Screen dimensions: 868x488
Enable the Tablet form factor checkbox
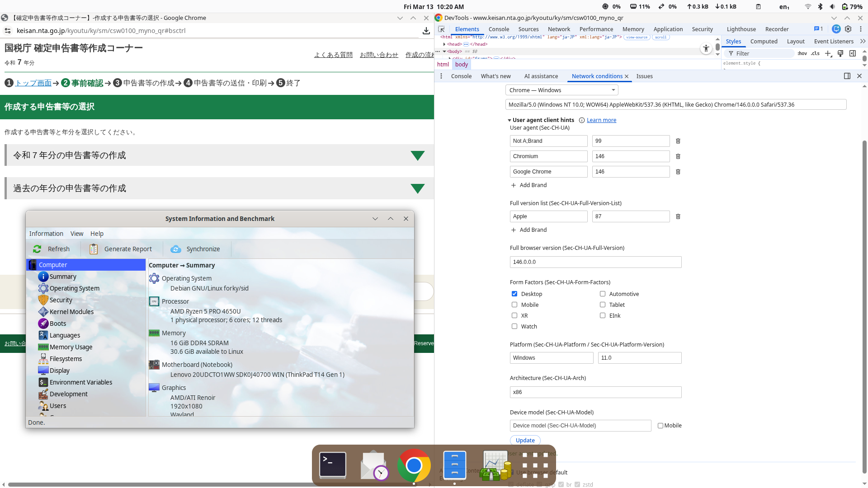tap(603, 305)
